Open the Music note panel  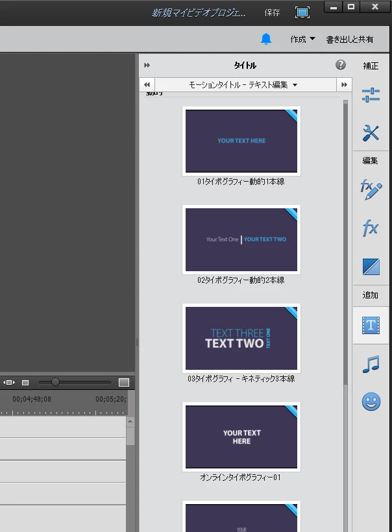(371, 365)
